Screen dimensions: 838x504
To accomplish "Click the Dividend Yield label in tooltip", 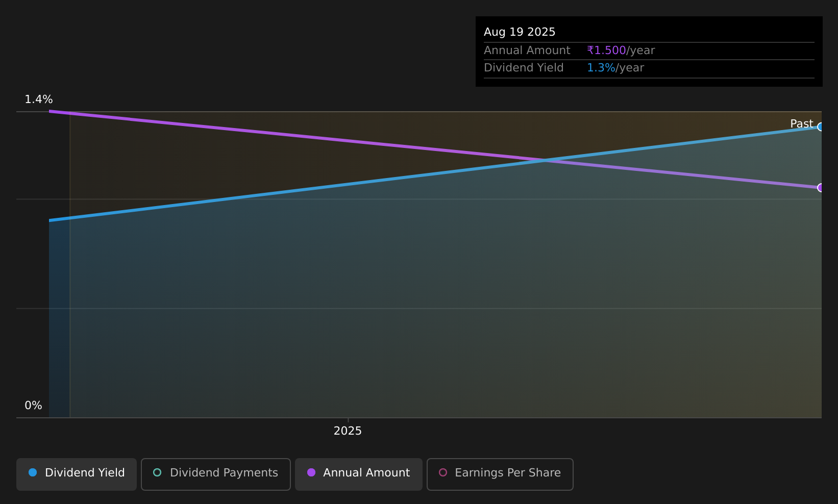I will tap(524, 68).
